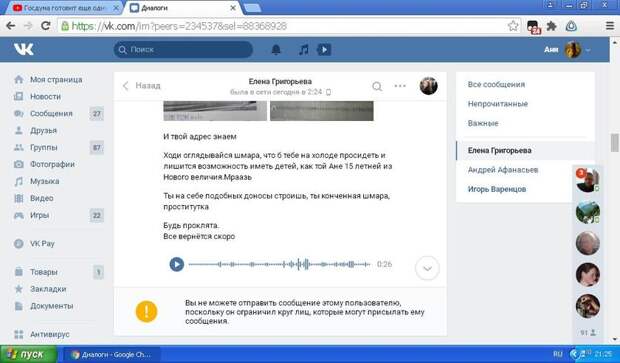
Task: Seek within the voice message waveform
Action: click(x=279, y=264)
